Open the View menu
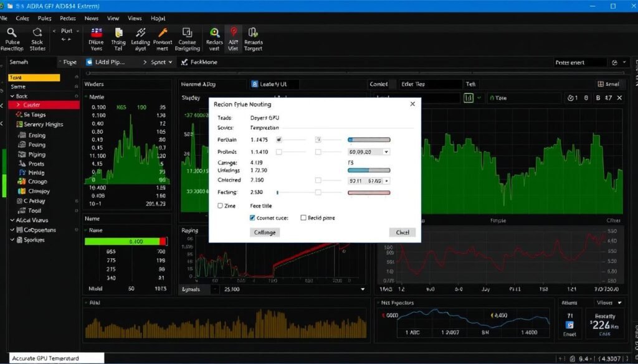Image resolution: width=638 pixels, height=364 pixels. [113, 18]
